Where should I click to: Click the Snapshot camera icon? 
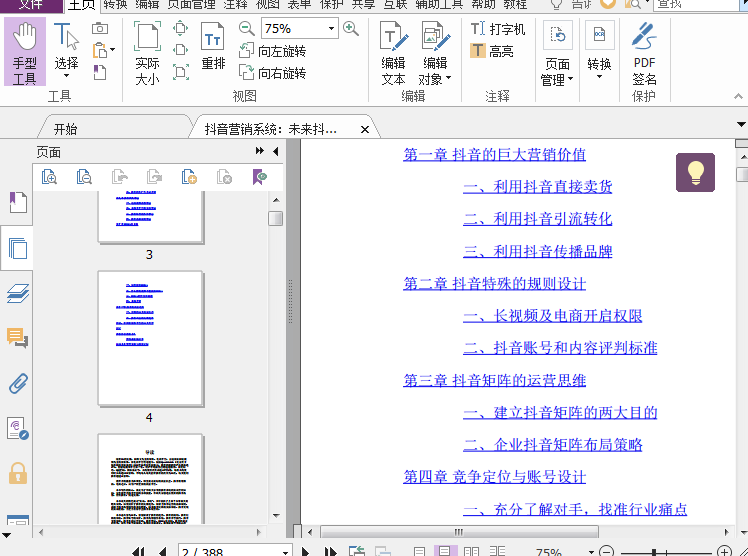tap(100, 28)
